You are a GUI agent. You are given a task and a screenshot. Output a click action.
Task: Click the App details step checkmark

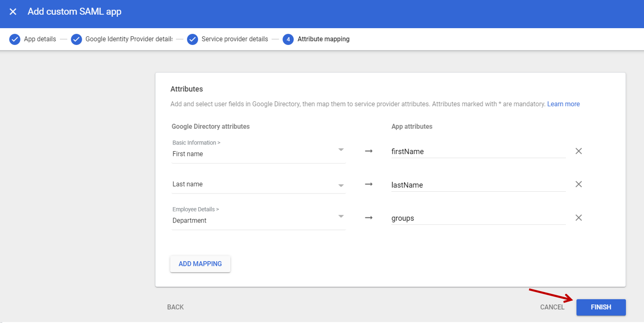tap(15, 39)
